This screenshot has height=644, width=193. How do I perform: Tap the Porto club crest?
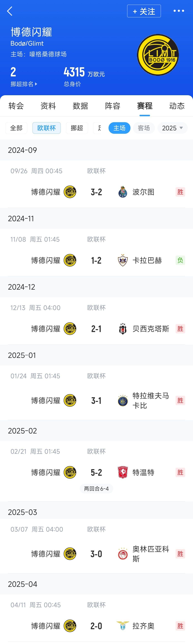(x=123, y=192)
